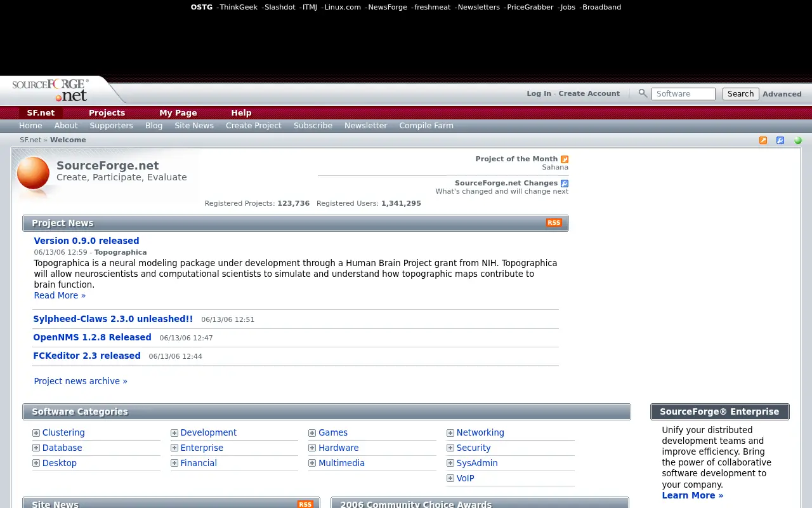
Task: Click the green ball status icon
Action: 798,140
